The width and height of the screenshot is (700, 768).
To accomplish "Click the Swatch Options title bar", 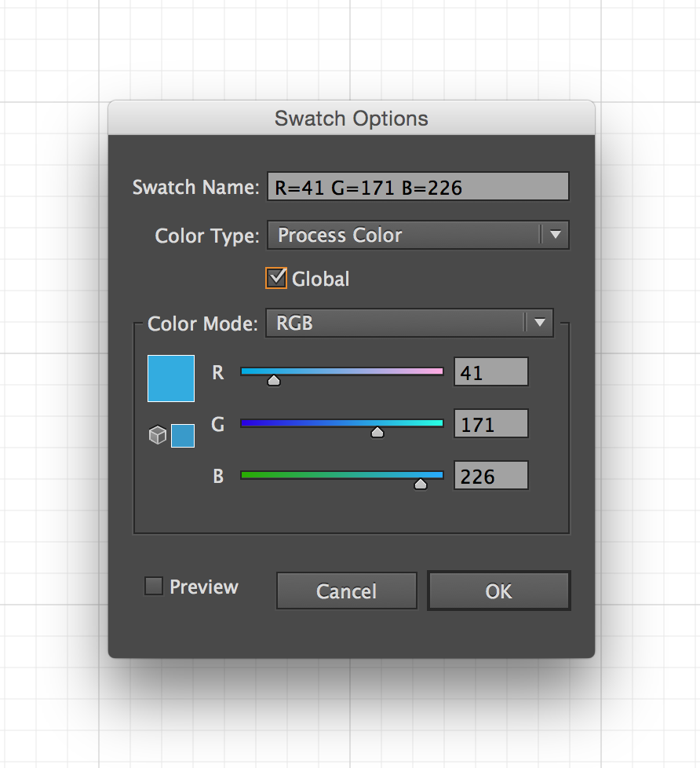I will click(x=351, y=119).
